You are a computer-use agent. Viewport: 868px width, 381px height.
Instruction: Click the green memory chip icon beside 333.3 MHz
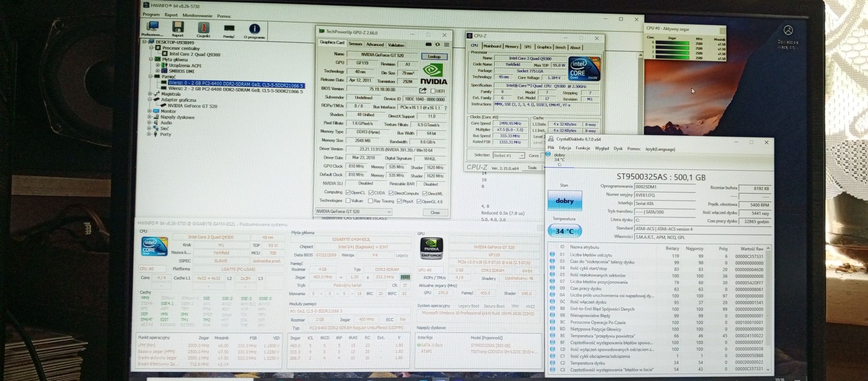coord(405,277)
